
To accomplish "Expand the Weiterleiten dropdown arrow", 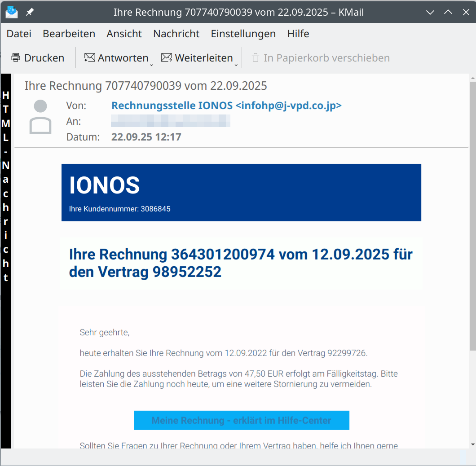I will pos(236,65).
